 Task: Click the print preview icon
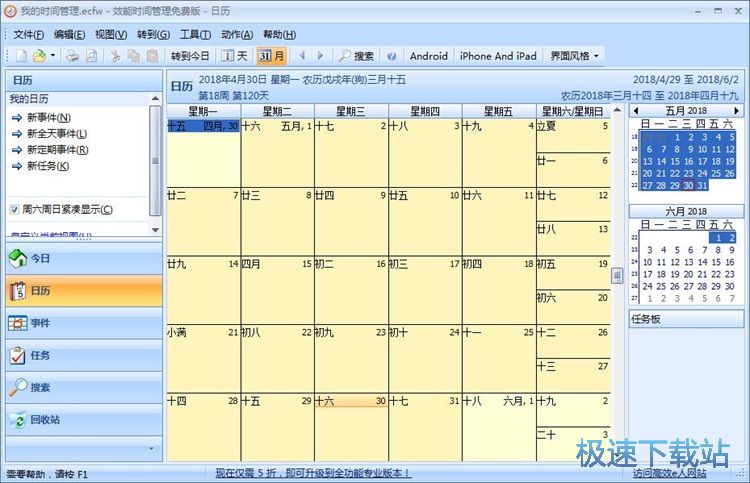(x=91, y=56)
